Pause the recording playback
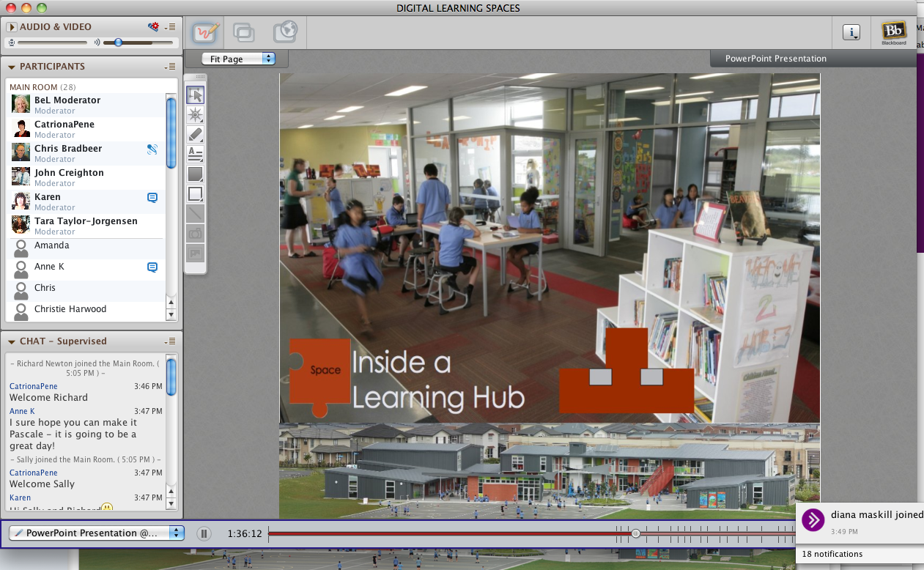The image size is (924, 570). (204, 533)
